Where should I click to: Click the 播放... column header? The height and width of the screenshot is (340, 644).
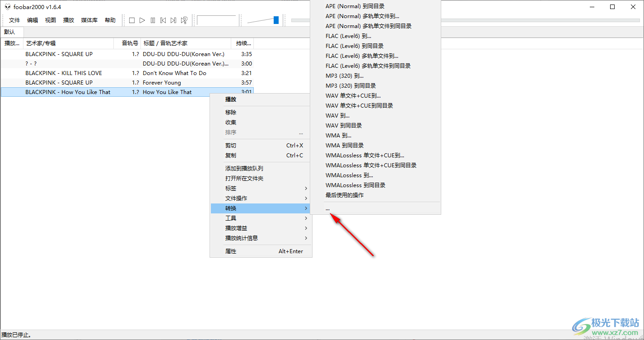coord(12,43)
